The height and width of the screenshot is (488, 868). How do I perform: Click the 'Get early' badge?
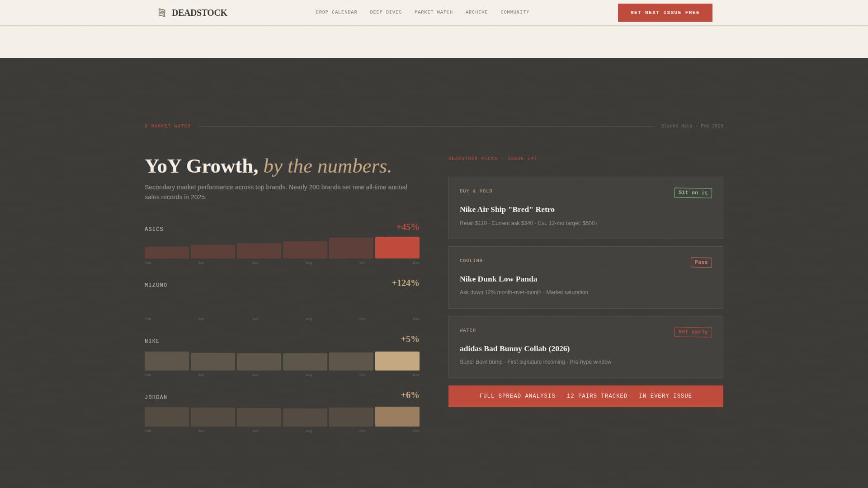tap(693, 332)
